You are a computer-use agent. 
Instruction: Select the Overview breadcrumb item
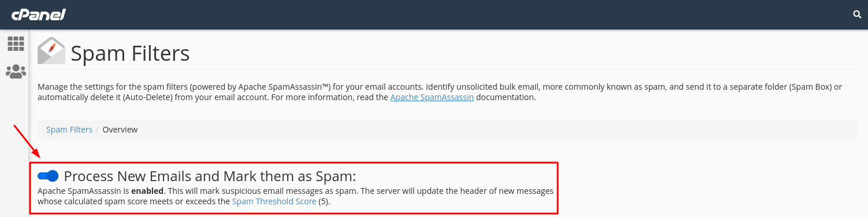(120, 130)
